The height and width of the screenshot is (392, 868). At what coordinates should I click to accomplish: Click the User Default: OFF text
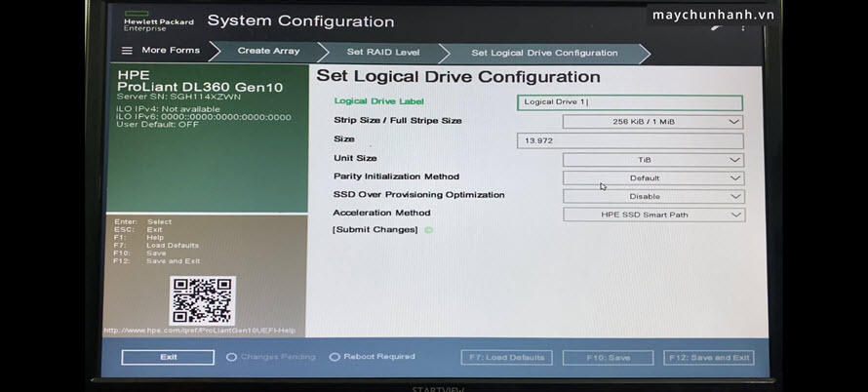(157, 125)
